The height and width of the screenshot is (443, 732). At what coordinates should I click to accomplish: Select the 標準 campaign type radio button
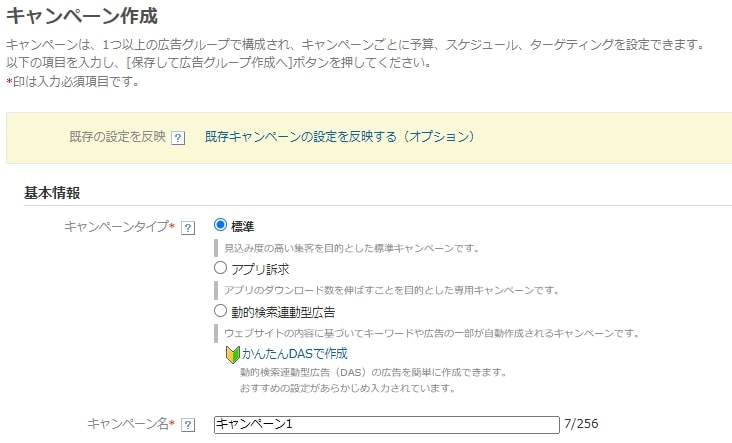point(220,225)
